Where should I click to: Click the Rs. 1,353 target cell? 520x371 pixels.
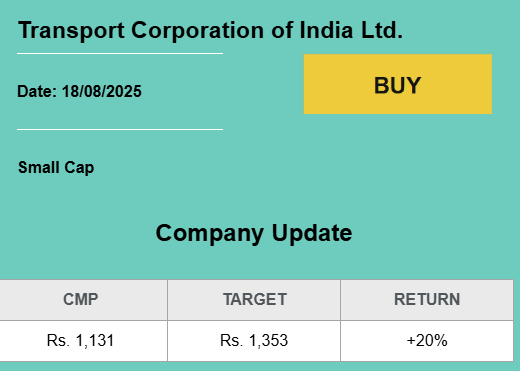[254, 341]
